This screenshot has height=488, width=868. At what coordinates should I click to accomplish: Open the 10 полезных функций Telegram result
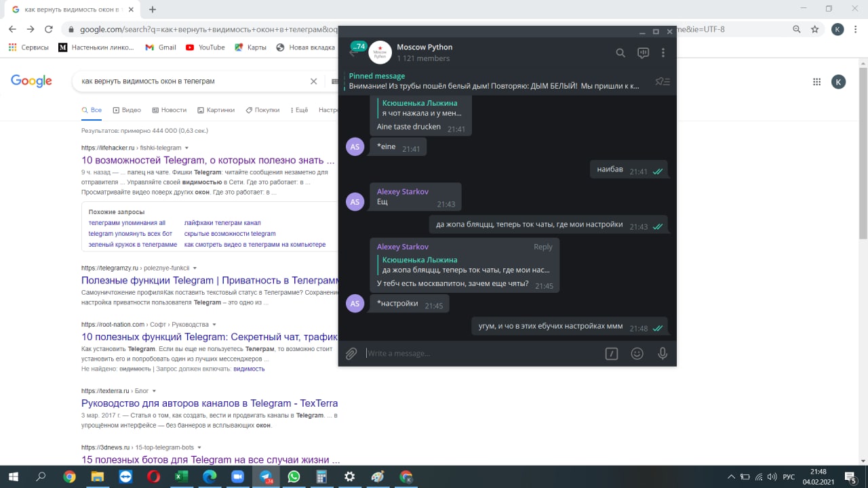(210, 337)
